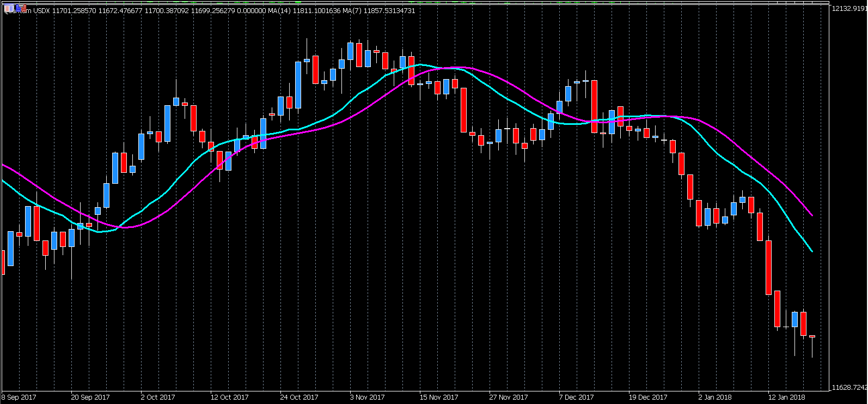Click the 11628.7242 bottom price scale label

pyautogui.click(x=848, y=388)
